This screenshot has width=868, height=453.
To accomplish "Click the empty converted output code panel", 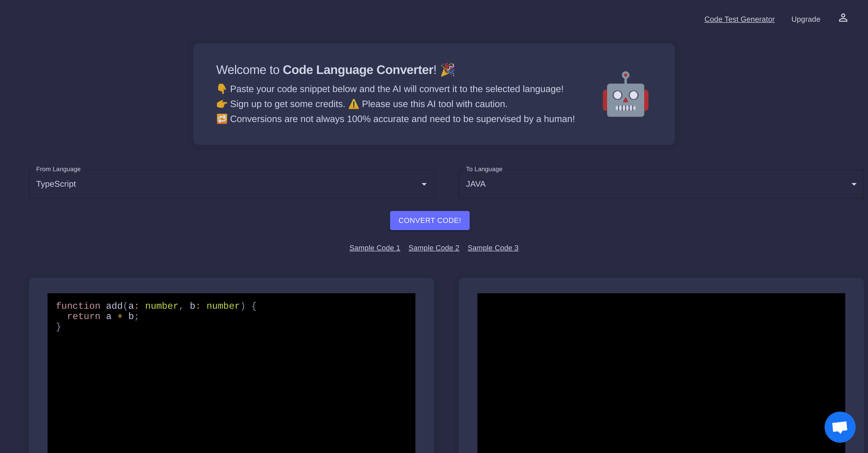I will click(661, 371).
